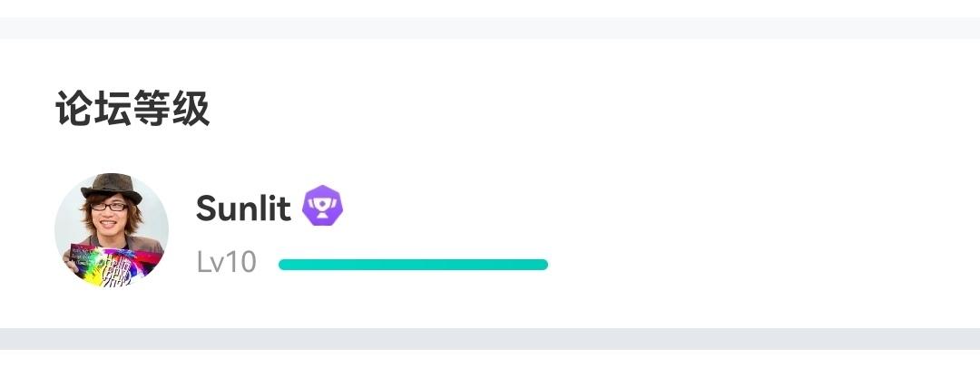Open the forum achievement medal next to the username

(322, 206)
